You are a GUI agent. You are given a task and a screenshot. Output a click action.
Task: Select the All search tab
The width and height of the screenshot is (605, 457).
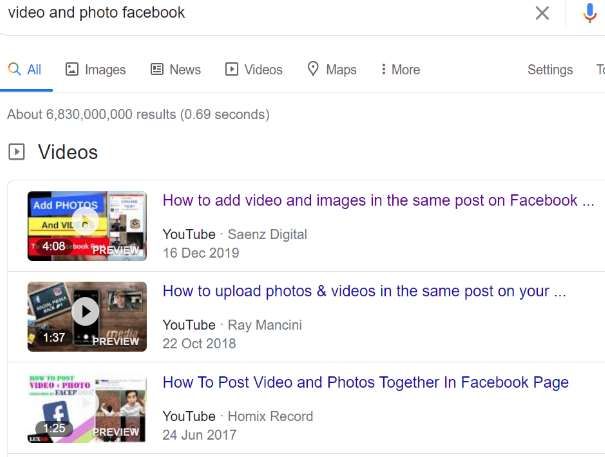click(x=25, y=69)
